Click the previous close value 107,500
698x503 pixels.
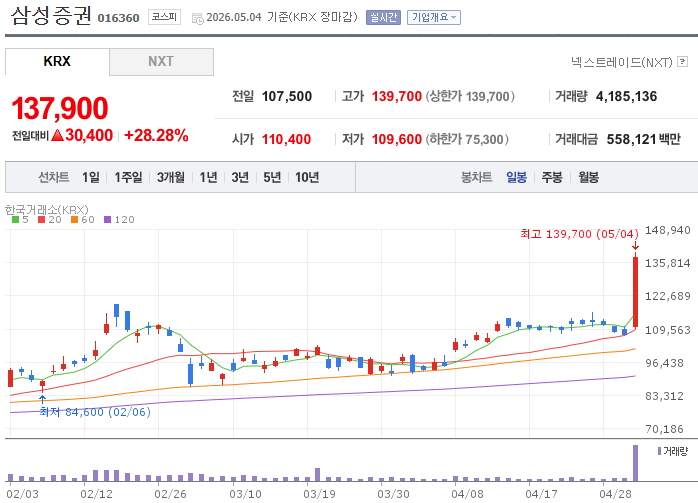[x=287, y=96]
